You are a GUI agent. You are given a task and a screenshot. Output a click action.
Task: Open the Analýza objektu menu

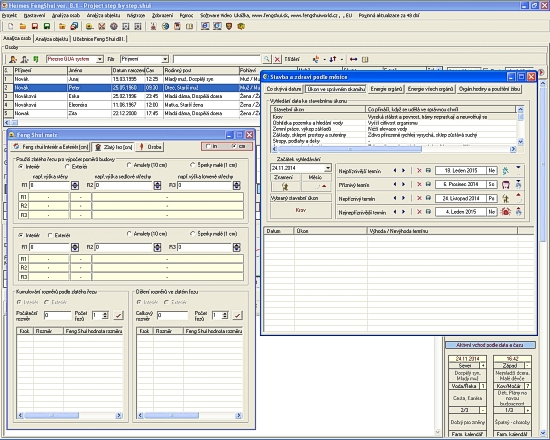click(x=103, y=15)
